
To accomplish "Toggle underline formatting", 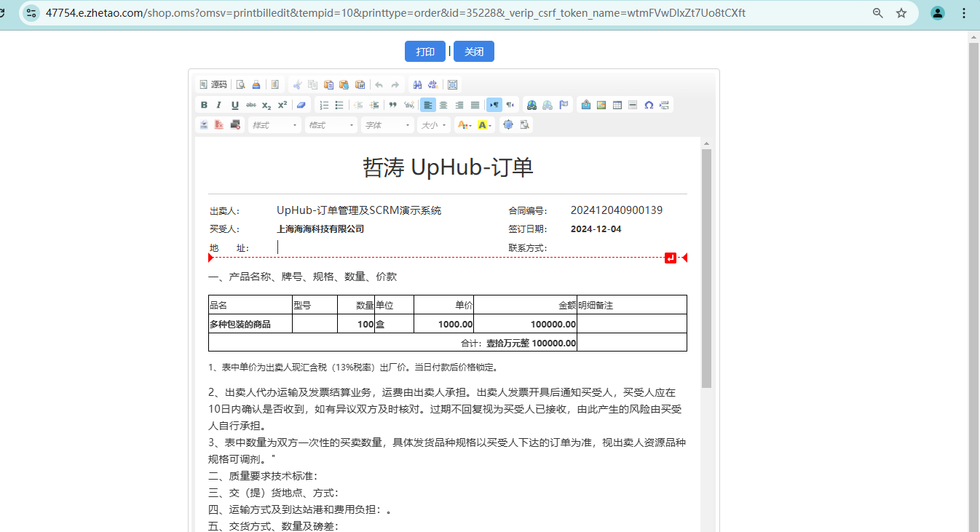I will 235,105.
